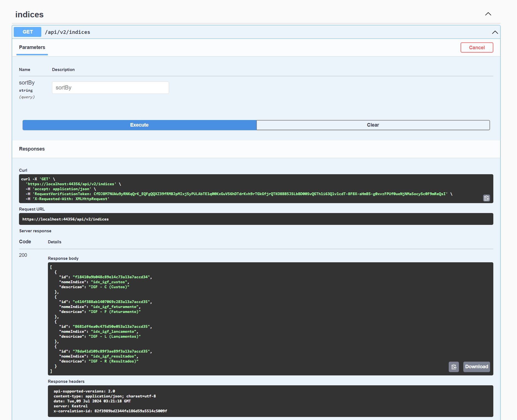The width and height of the screenshot is (517, 420).
Task: Focus the sortBy text input
Action: click(110, 88)
